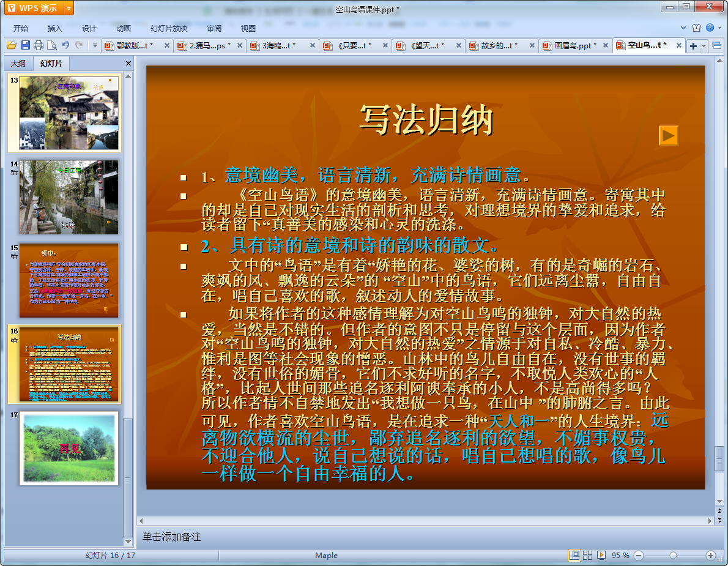728x566 pixels.
Task: Expand the WPS 演示 dropdown arrow
Action: click(x=69, y=8)
